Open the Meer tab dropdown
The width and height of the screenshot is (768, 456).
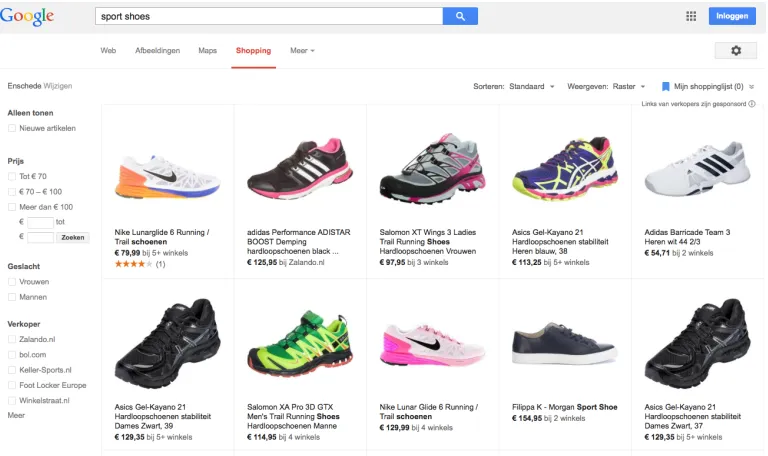coord(302,50)
